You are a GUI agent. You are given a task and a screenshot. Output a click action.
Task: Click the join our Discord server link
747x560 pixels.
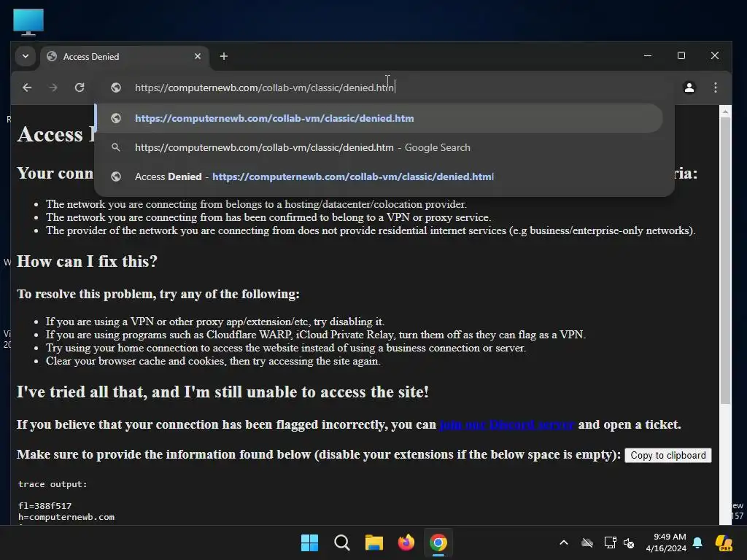point(507,425)
